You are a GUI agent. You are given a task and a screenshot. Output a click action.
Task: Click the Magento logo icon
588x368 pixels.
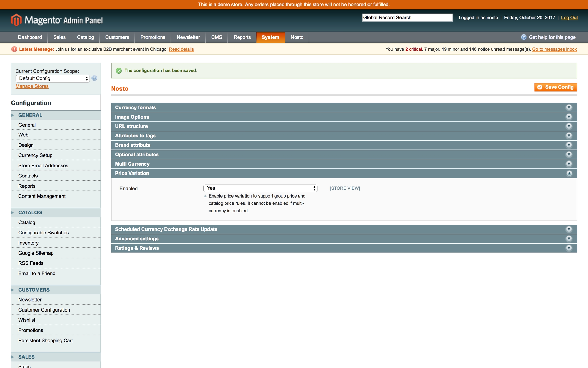(x=16, y=20)
